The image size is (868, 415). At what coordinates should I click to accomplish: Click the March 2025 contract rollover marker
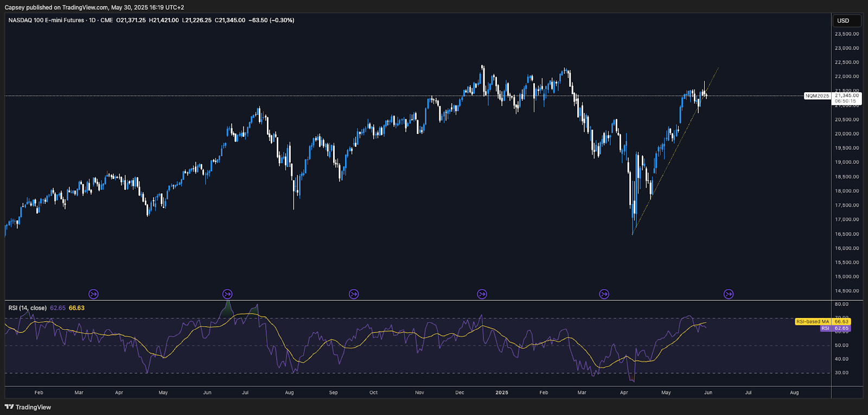[x=604, y=294]
